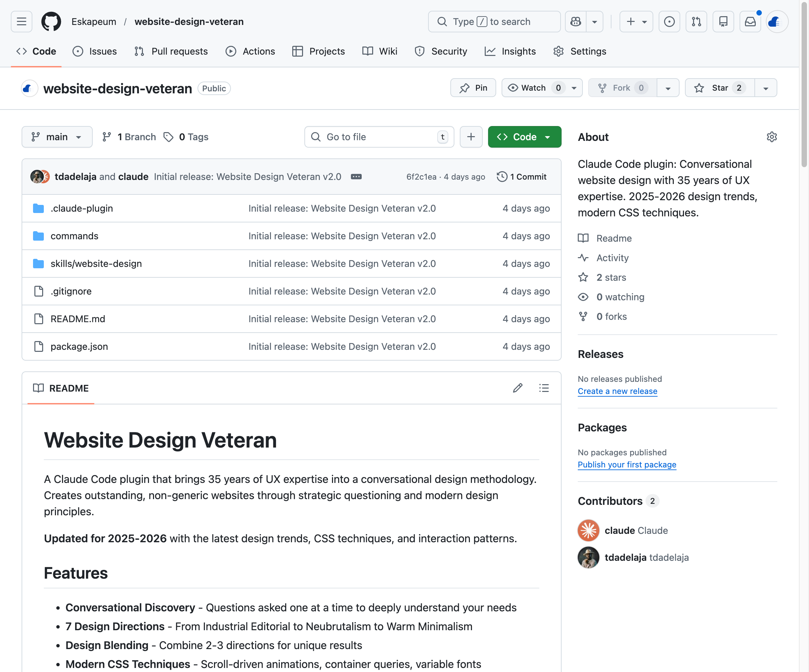Click the Create a new release link
This screenshot has width=809, height=672.
pos(617,391)
